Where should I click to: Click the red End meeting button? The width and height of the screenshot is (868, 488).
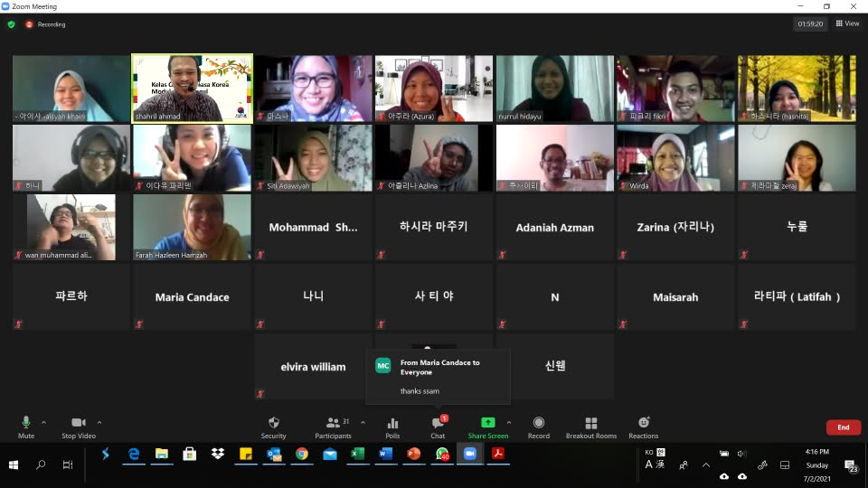coord(843,427)
